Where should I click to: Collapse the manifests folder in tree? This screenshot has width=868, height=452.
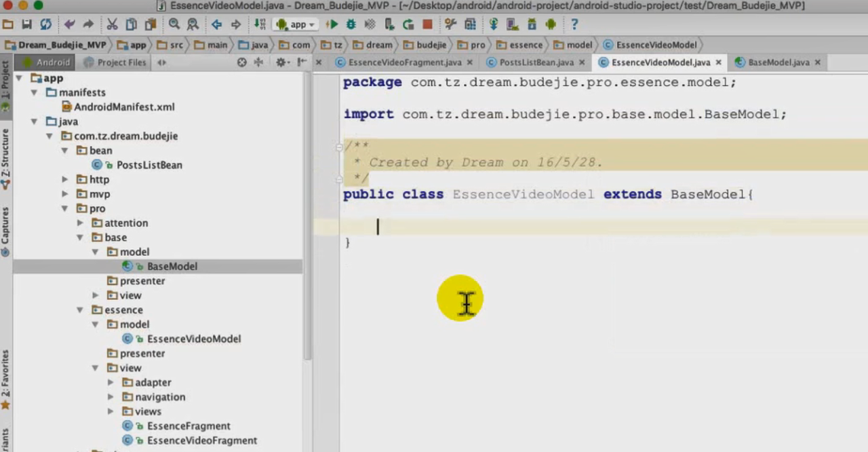[x=34, y=92]
